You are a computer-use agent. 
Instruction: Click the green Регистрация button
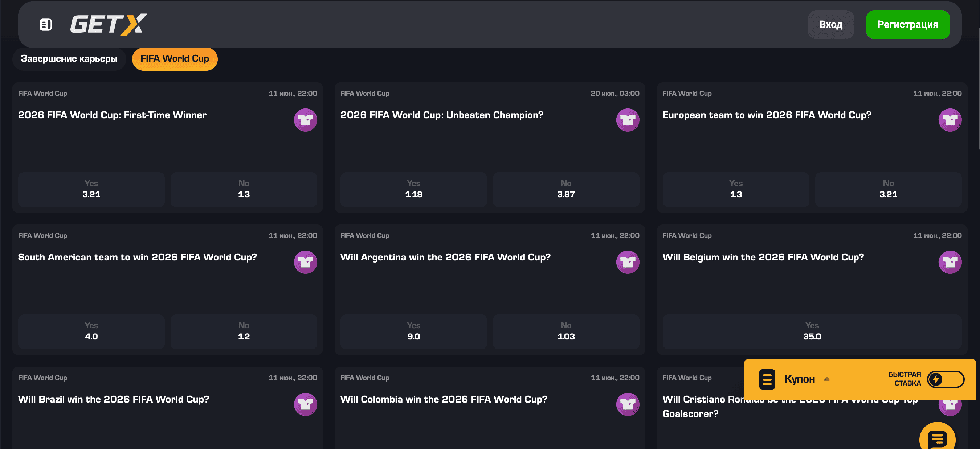click(907, 25)
